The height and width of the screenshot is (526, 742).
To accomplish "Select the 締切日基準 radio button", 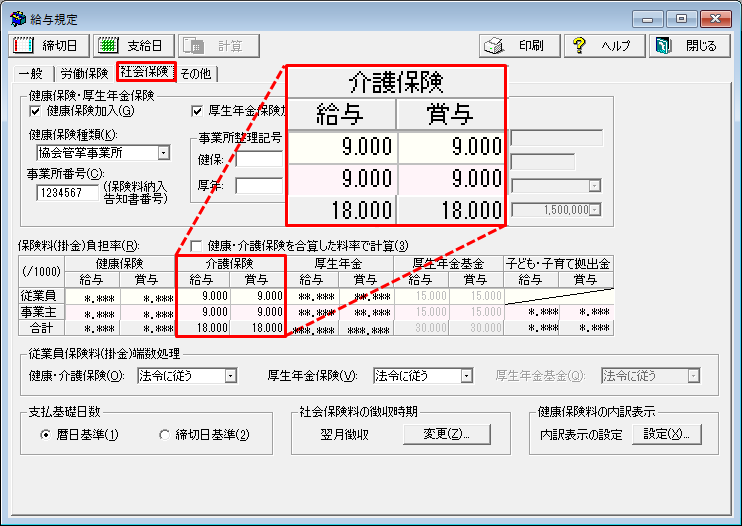I will (166, 435).
